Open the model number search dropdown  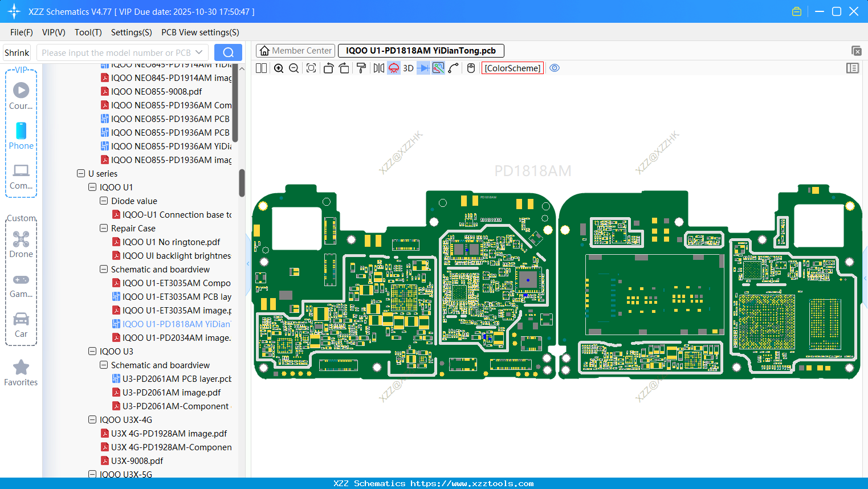tap(199, 52)
